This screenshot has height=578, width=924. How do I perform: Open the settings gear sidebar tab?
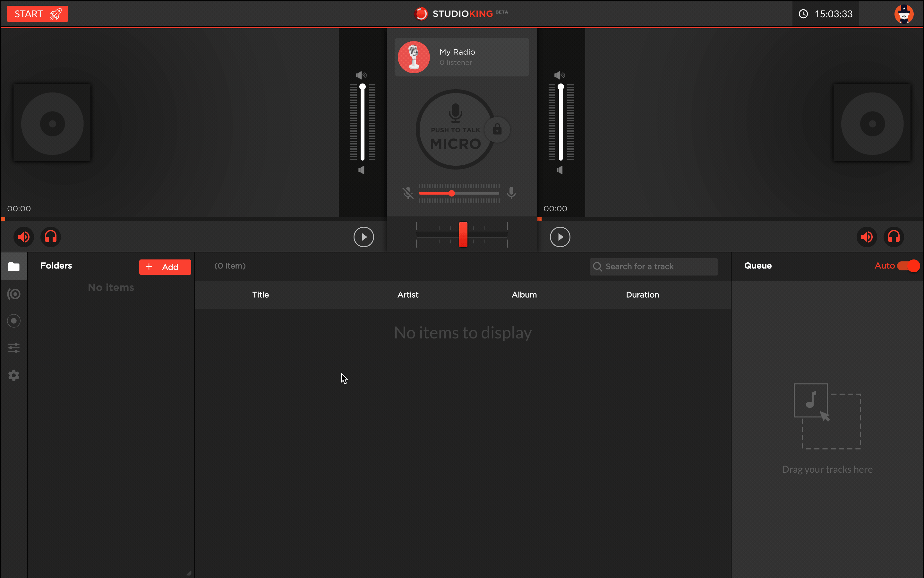tap(14, 375)
